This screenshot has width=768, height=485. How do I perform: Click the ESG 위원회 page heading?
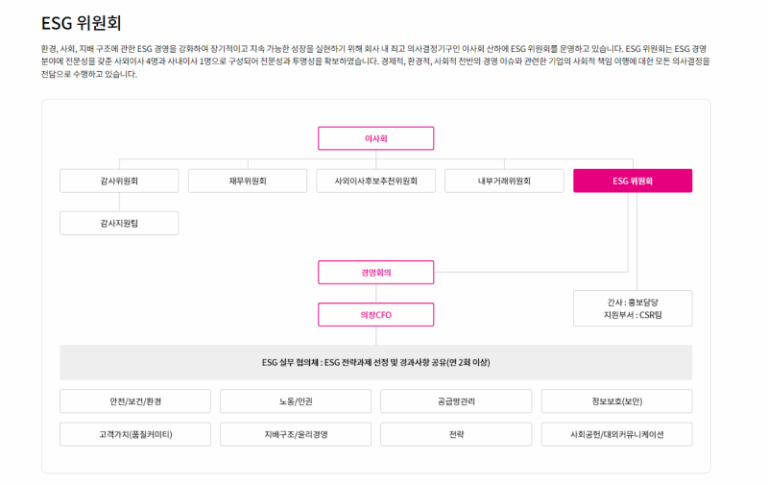[x=81, y=23]
